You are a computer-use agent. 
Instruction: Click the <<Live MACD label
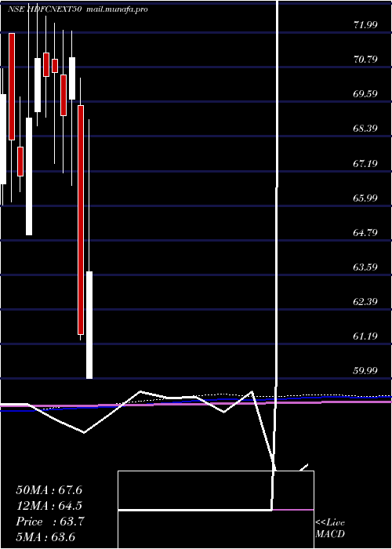coord(330,528)
